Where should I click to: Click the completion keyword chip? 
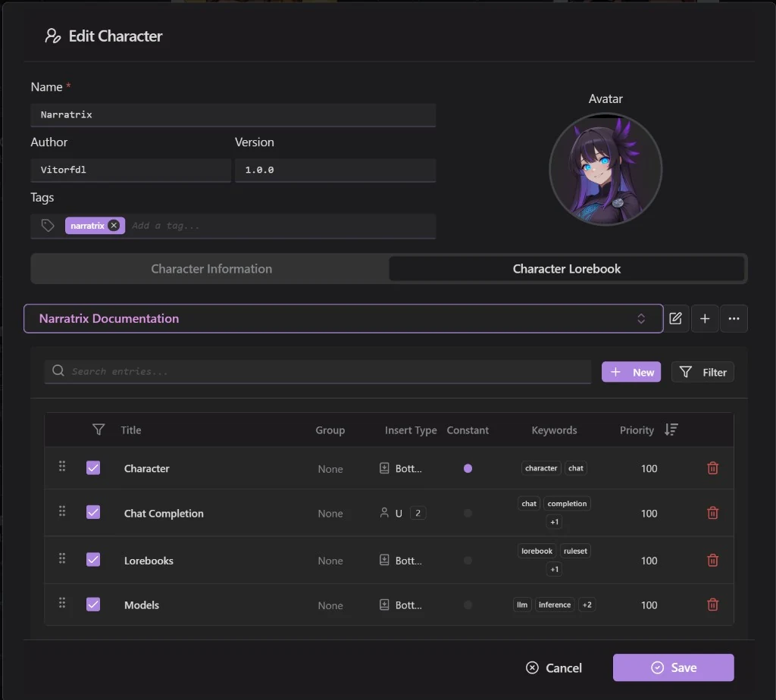pyautogui.click(x=567, y=504)
